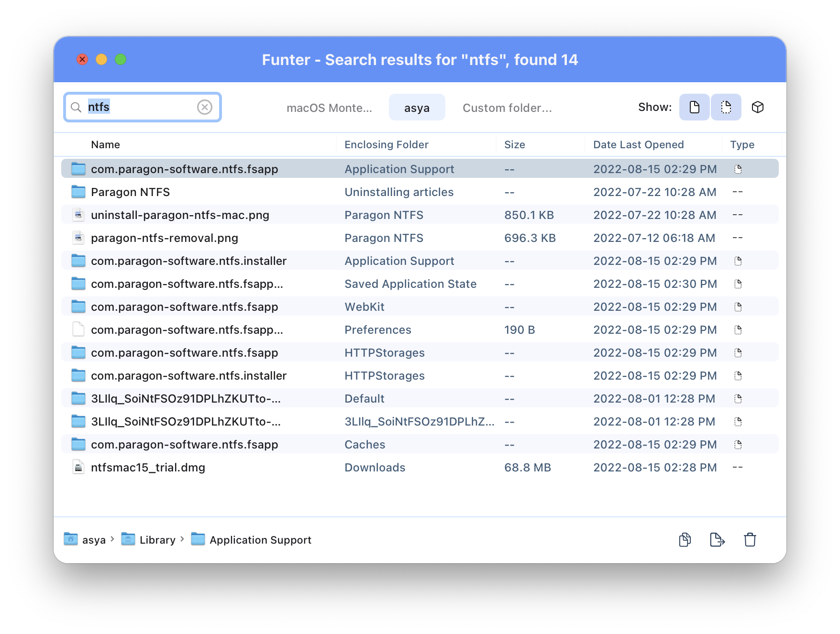
Task: Toggle showing regular files
Action: 694,107
